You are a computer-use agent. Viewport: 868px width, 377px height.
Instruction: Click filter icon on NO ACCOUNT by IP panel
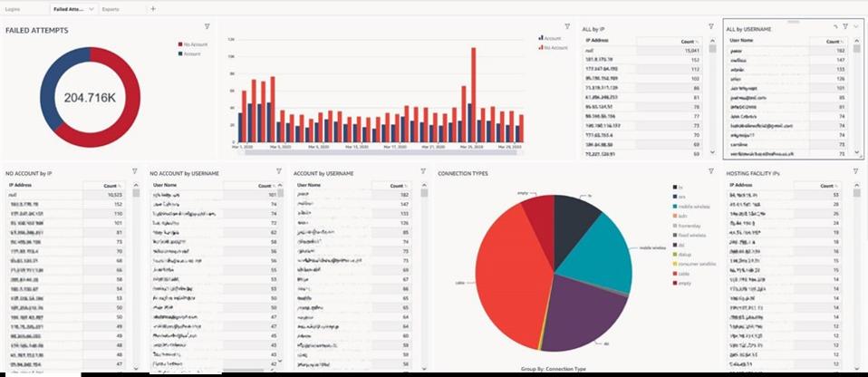(x=135, y=170)
